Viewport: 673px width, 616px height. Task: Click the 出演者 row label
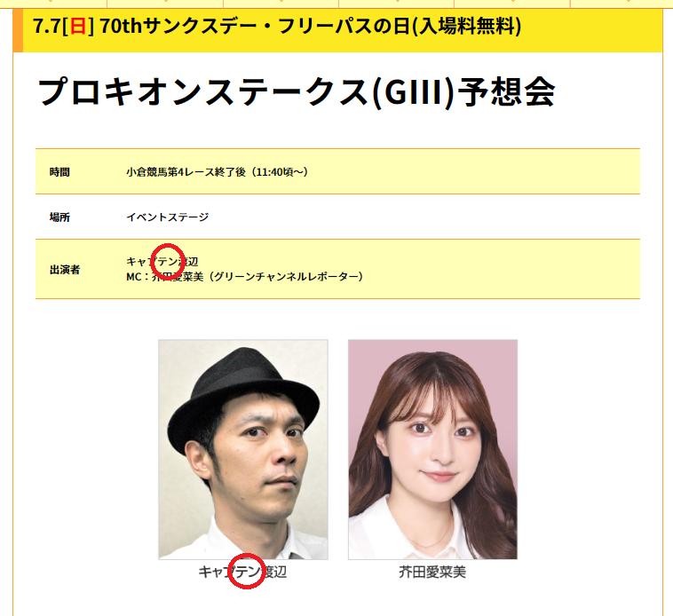click(65, 270)
